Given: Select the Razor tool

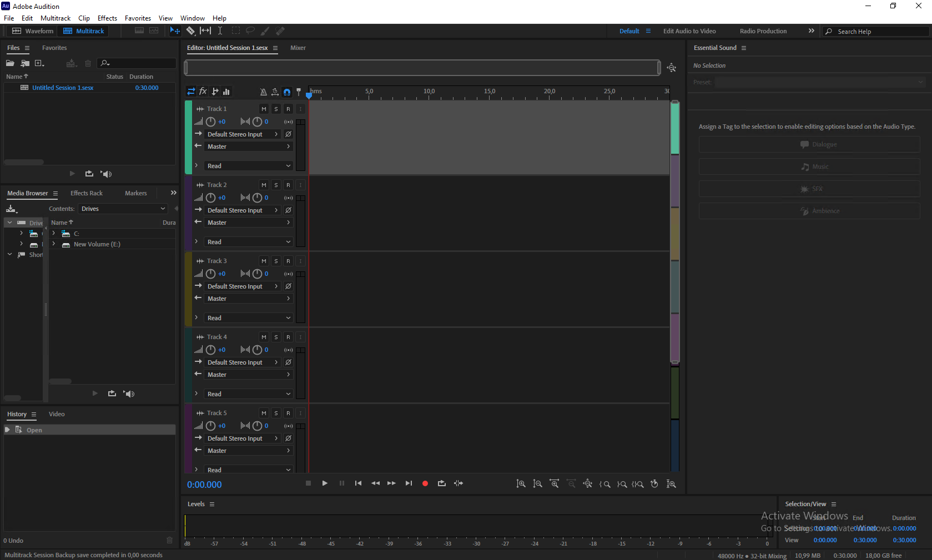Looking at the screenshot, I should coord(190,31).
